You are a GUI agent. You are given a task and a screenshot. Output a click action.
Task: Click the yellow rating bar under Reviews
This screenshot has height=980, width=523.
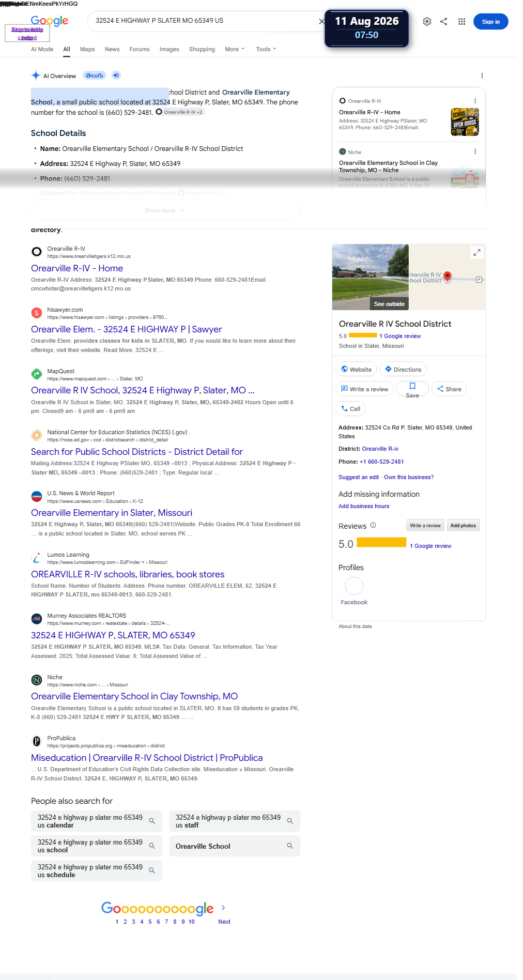381,542
